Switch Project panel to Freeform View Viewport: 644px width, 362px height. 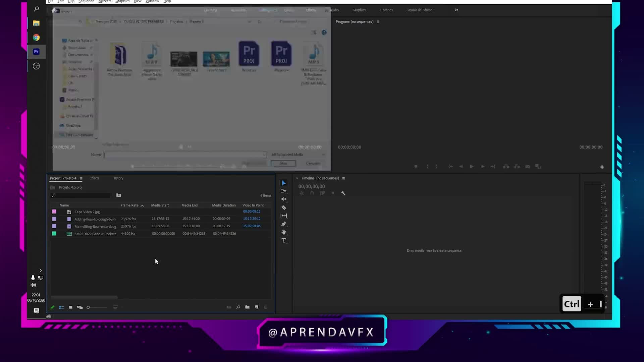point(80,307)
